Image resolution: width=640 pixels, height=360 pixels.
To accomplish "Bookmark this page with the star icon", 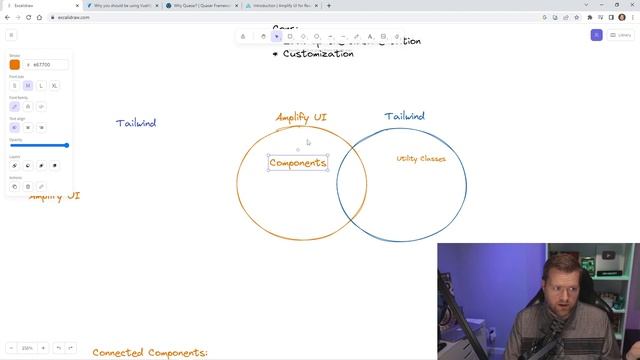I will (576, 18).
